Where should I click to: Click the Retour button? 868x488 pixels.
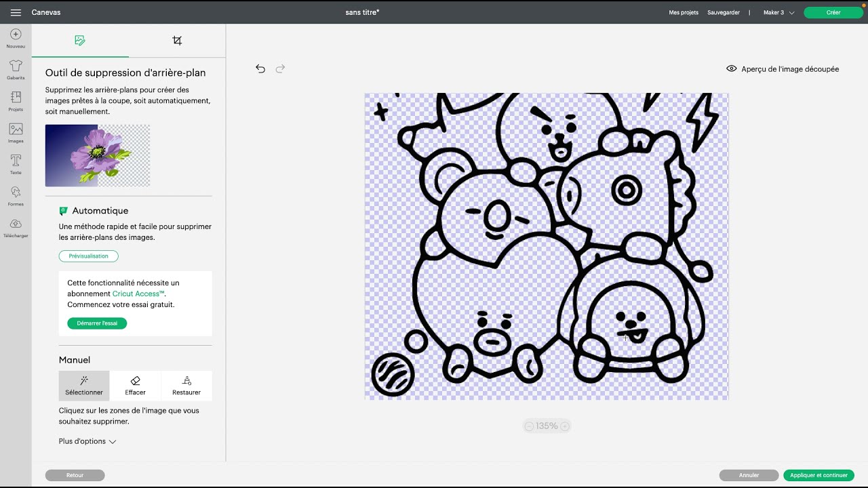(75, 475)
